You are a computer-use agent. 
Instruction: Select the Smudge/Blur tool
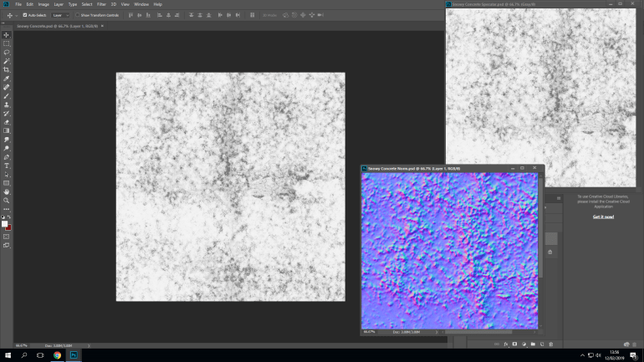6,140
